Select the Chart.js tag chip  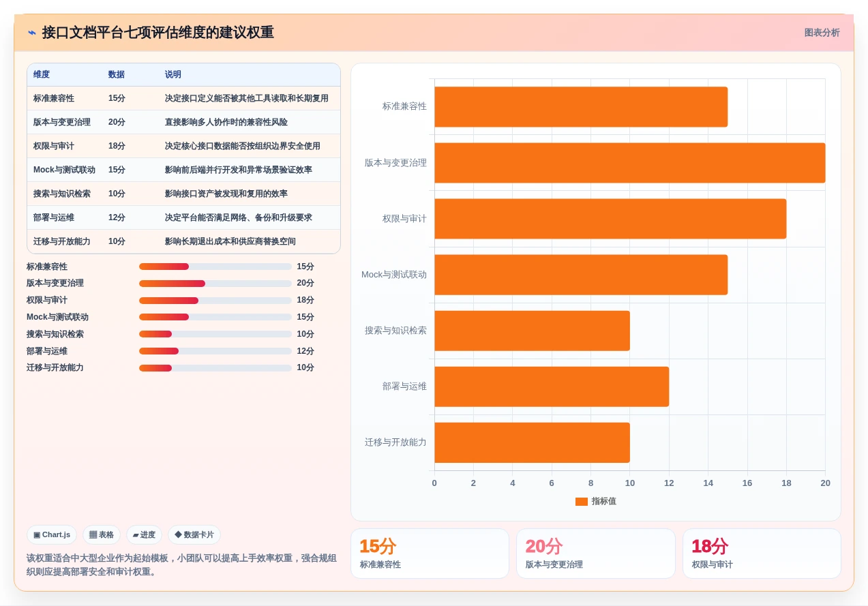tap(52, 535)
